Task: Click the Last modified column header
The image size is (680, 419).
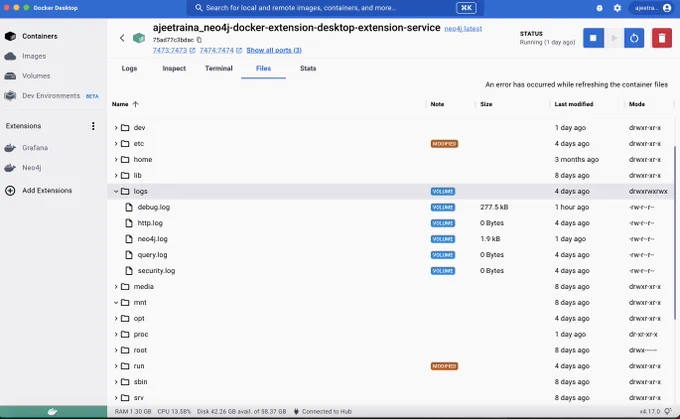Action: (573, 104)
